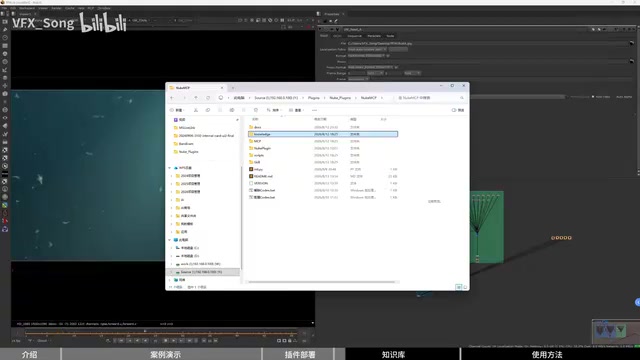Select the MCP folder

[322, 141]
